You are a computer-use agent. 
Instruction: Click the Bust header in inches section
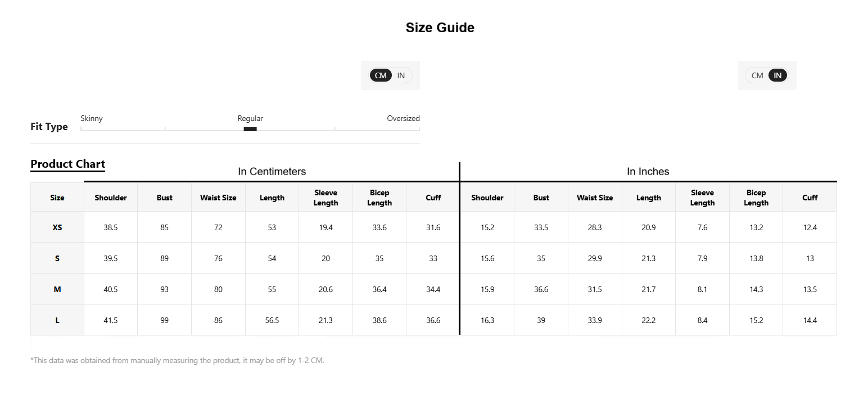tap(541, 198)
